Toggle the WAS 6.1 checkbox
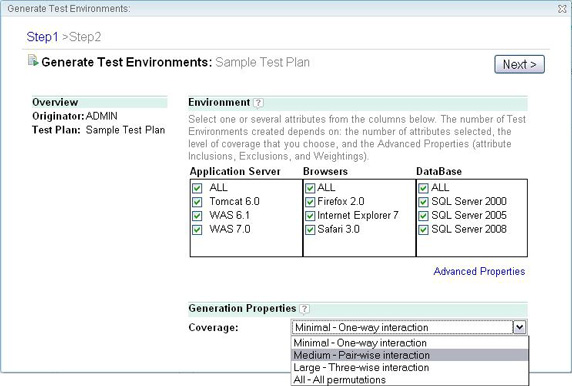The image size is (572, 386). pyautogui.click(x=197, y=216)
